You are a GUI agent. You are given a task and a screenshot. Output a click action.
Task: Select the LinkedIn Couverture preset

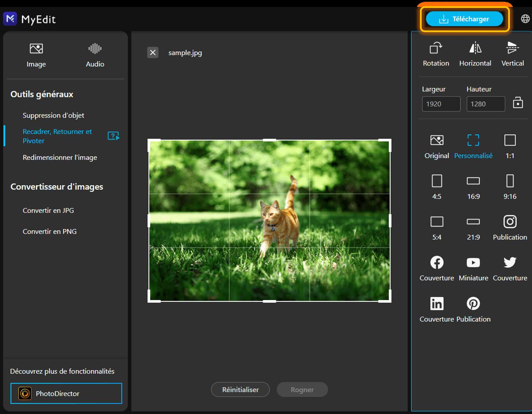pos(437,304)
